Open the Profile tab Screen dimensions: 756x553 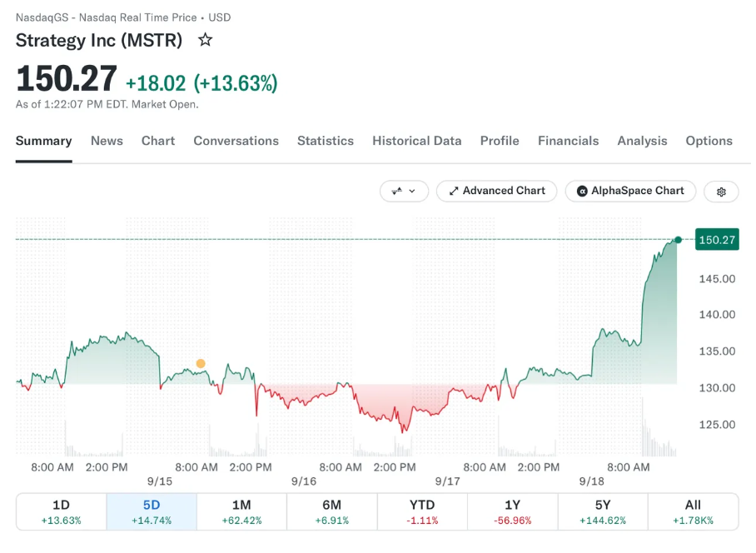point(500,141)
